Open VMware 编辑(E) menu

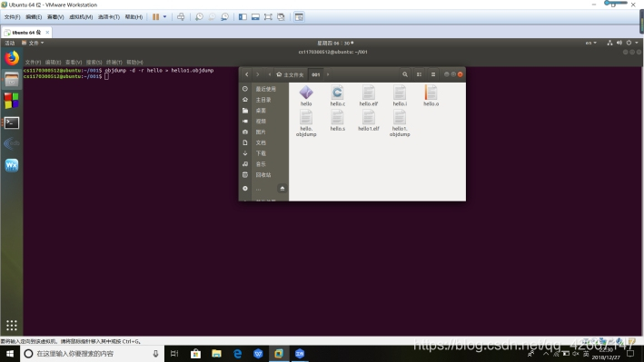pyautogui.click(x=34, y=17)
